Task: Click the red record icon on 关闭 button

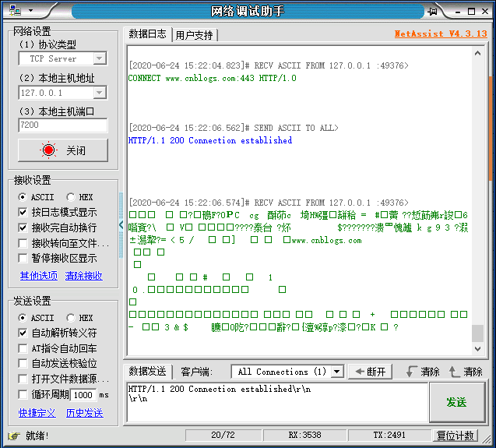Action: tap(49, 150)
